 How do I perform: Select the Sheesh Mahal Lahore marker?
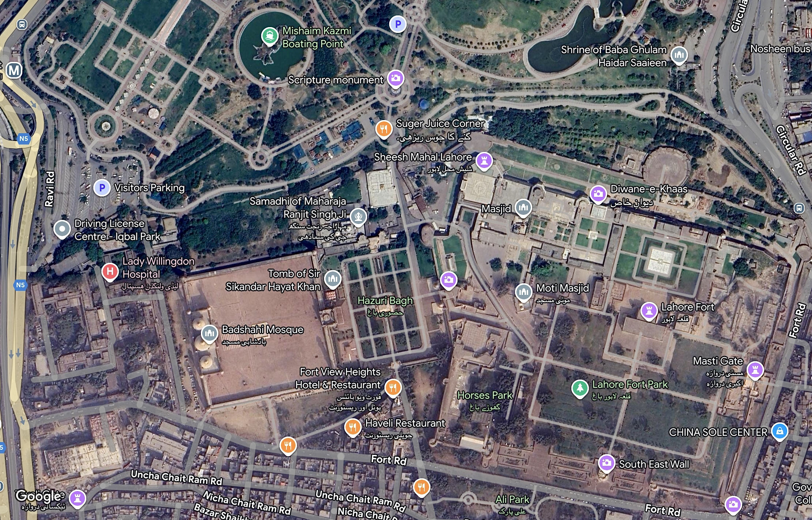[484, 161]
